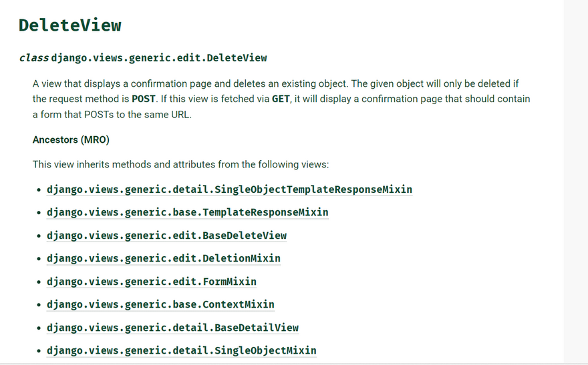588x365 pixels.
Task: Visit the edit.FormMixin link
Action: (x=151, y=282)
